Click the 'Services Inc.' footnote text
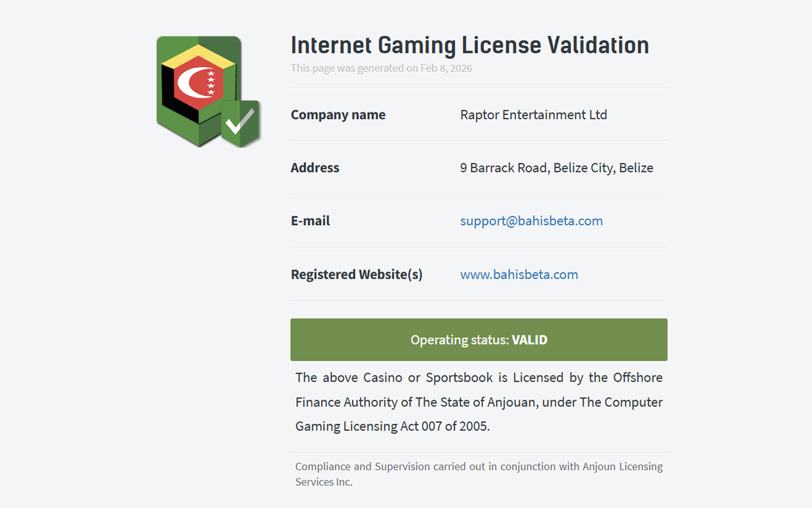812x508 pixels. click(324, 482)
